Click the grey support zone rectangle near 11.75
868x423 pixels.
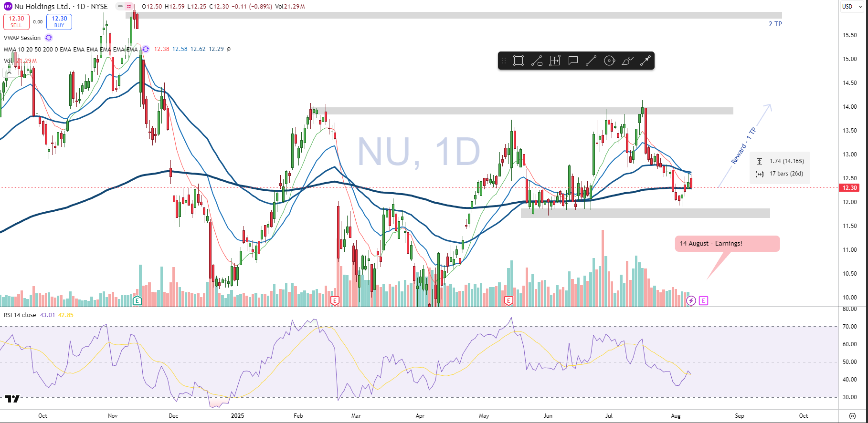[646, 213]
